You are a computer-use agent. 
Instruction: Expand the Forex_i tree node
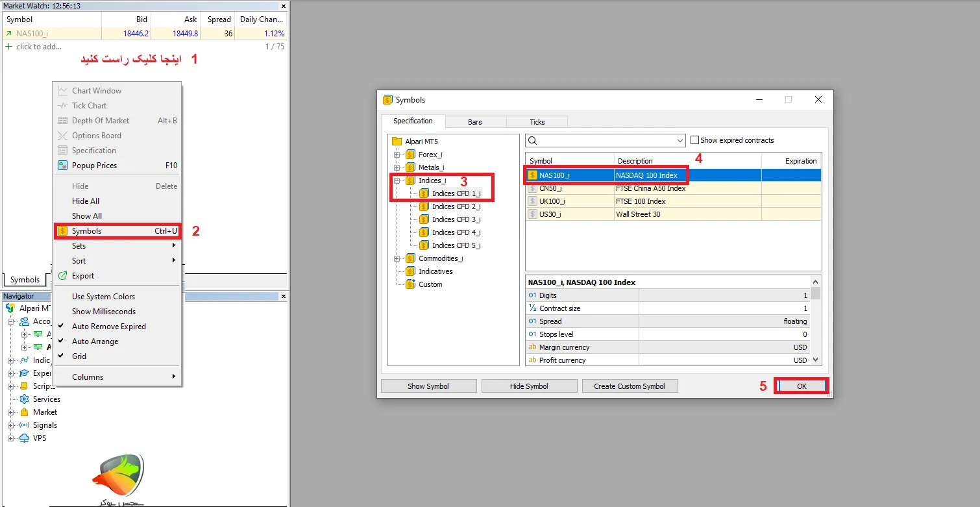coord(397,155)
